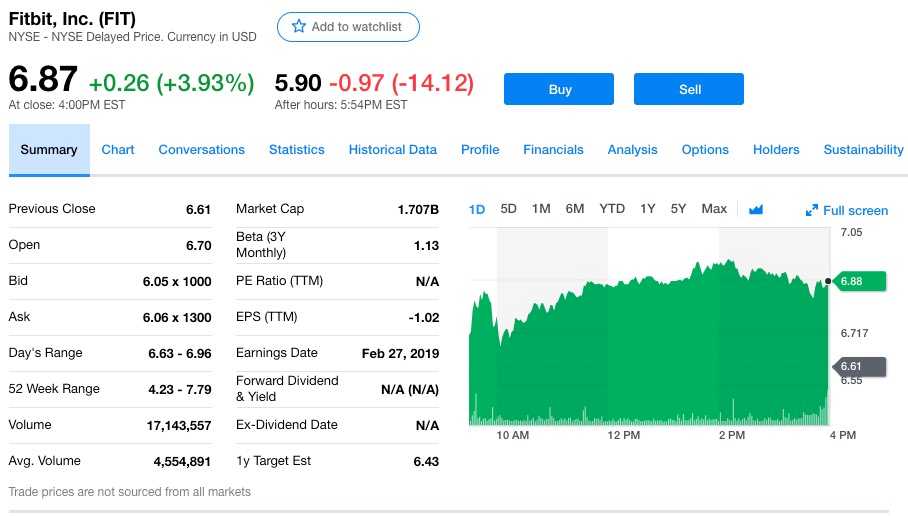Click the Volume value 17,143,557
This screenshot has width=908, height=516.
click(x=178, y=426)
